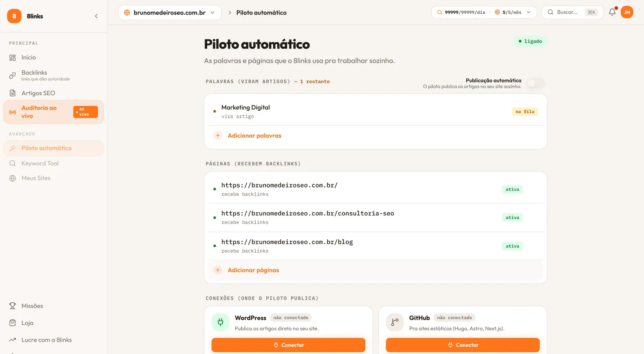Click the Loja shopping bag icon

12,323
